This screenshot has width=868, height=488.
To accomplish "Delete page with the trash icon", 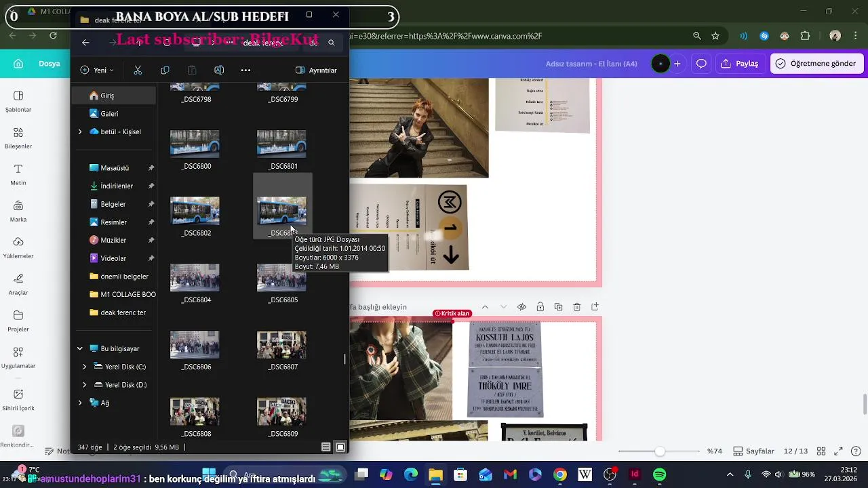I will (x=576, y=307).
